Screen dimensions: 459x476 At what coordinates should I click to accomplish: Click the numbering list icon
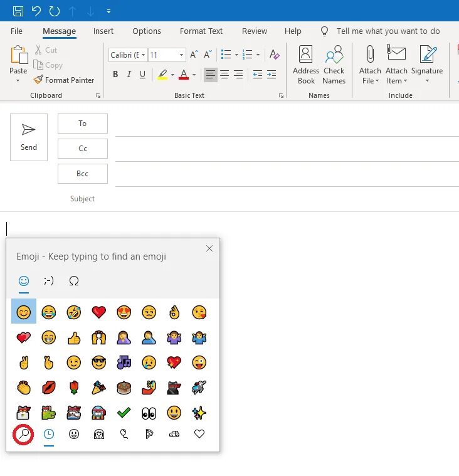248,55
